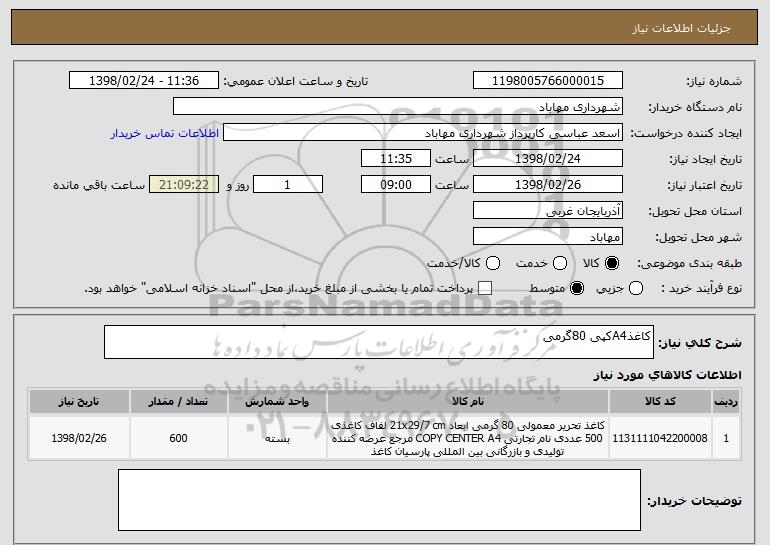The image size is (770, 545).
Task: Click the validity date field 1398/02/26
Action: click(548, 185)
